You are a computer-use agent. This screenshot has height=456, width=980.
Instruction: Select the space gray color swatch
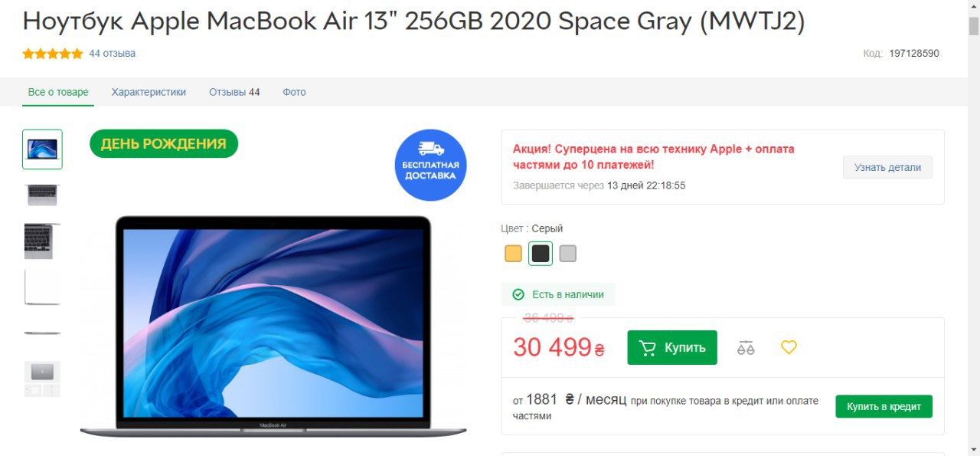point(541,254)
